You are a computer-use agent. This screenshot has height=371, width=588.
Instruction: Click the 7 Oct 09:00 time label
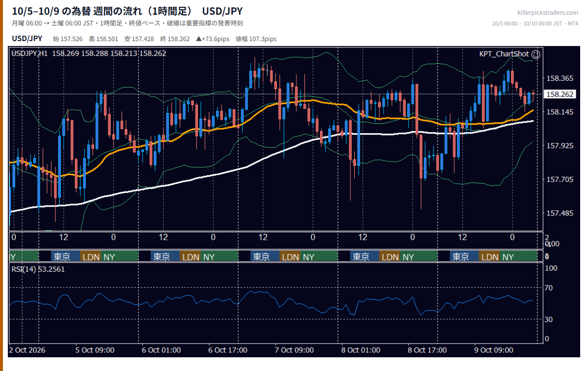294,350
